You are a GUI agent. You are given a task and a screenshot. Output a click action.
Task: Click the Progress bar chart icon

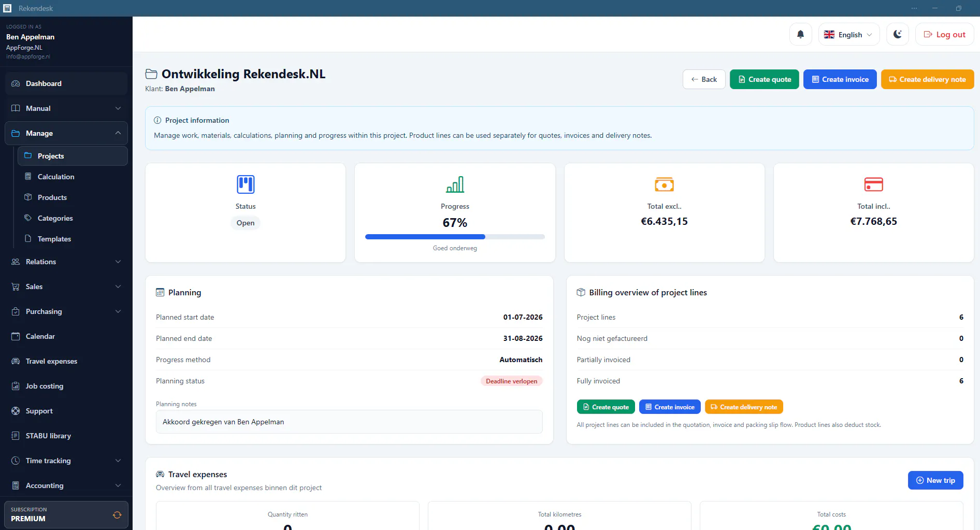(x=455, y=184)
